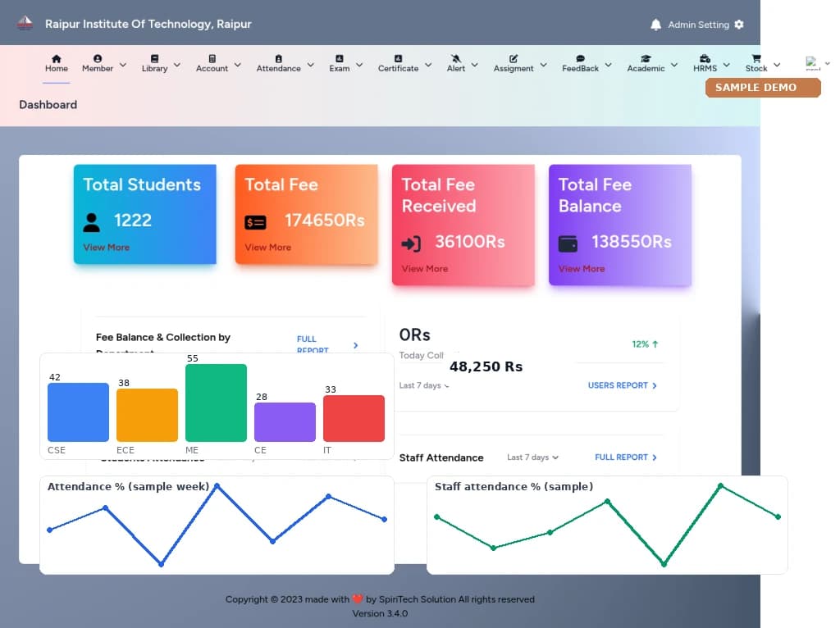Click the HRMS briefcase icon
The width and height of the screenshot is (840, 628).
705,58
